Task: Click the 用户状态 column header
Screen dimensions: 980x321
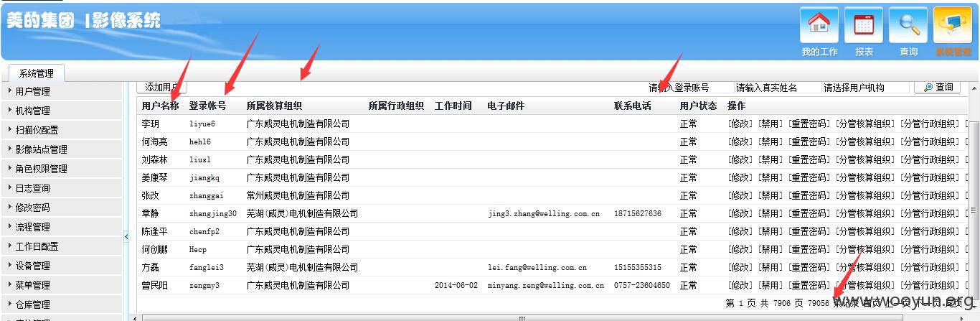Action: [x=699, y=106]
